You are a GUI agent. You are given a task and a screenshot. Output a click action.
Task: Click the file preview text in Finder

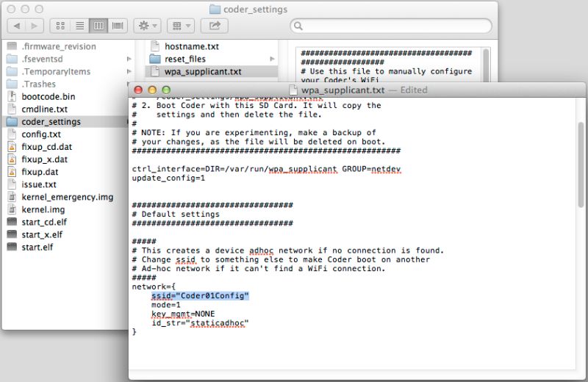pyautogui.click(x=387, y=66)
